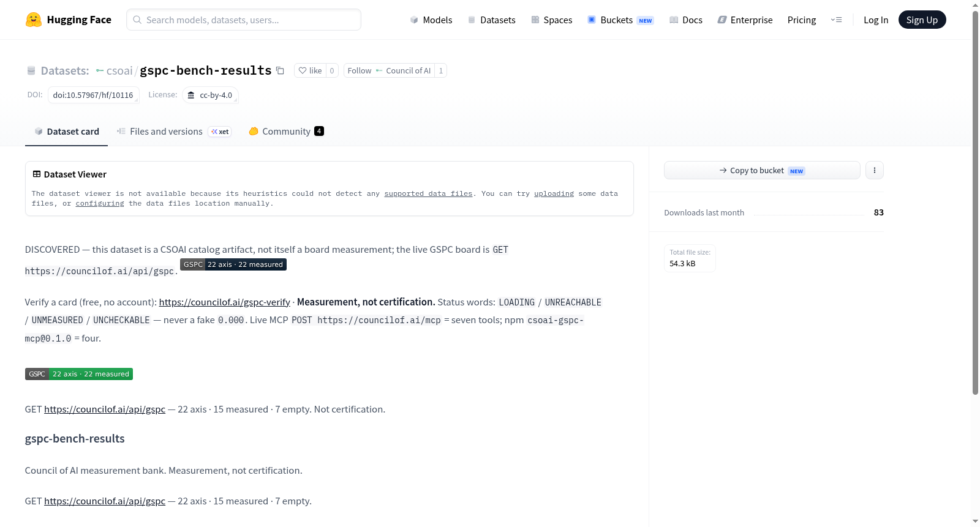Image resolution: width=980 pixels, height=527 pixels.
Task: Click the 'Dataset Viewer' heading text
Action: tap(75, 174)
